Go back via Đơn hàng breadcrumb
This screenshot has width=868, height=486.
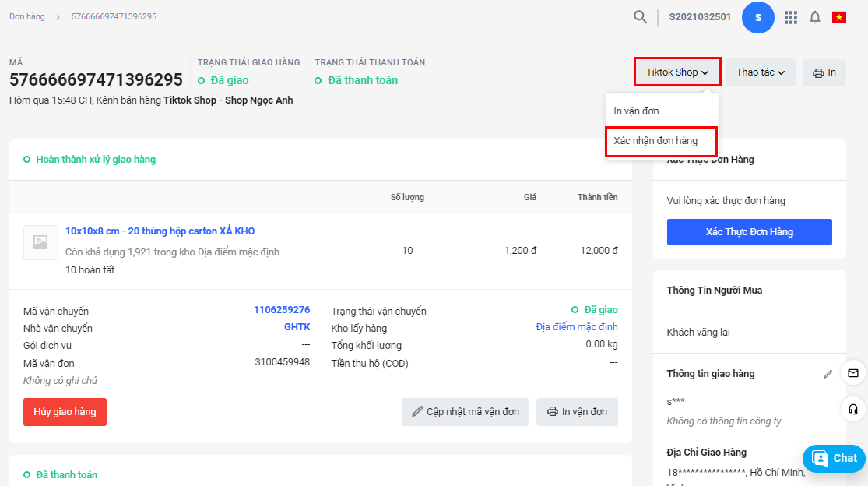26,16
